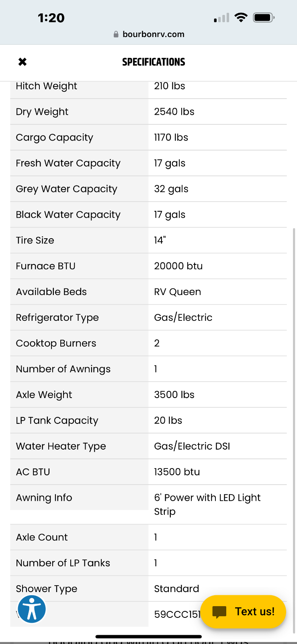Tap the yellow Text us! button
297x644 pixels.
tap(243, 612)
